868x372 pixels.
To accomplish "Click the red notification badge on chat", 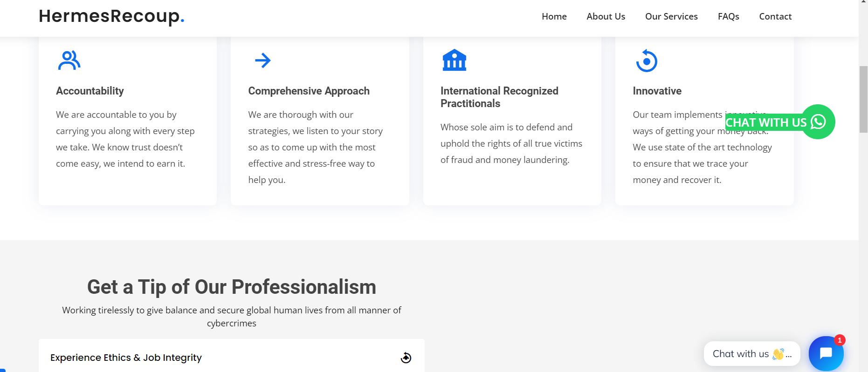I will coord(840,340).
